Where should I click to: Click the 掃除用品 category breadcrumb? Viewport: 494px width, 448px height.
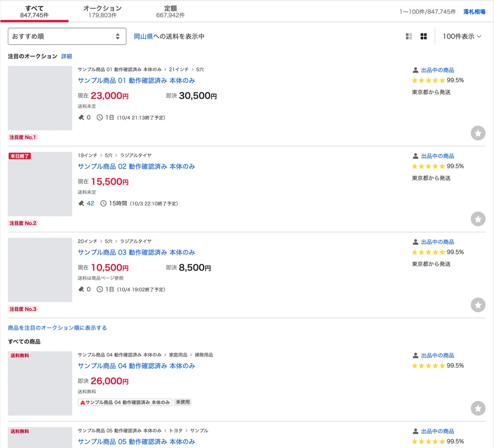point(204,355)
